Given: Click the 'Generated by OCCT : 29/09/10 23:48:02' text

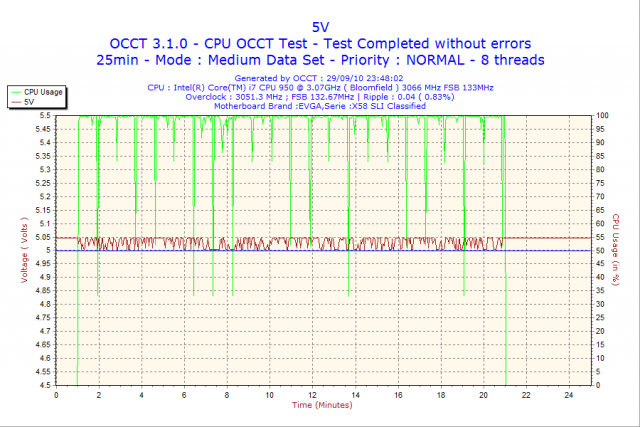Looking at the screenshot, I should click(319, 78).
